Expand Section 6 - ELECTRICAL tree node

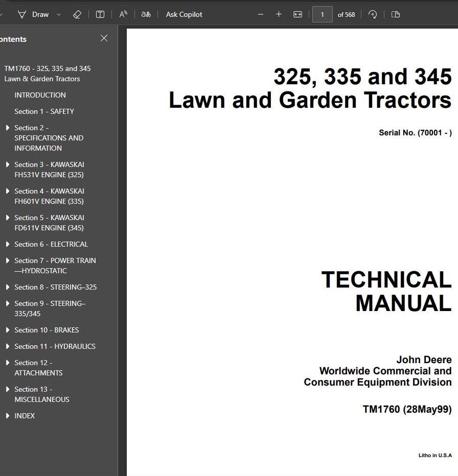click(x=8, y=244)
